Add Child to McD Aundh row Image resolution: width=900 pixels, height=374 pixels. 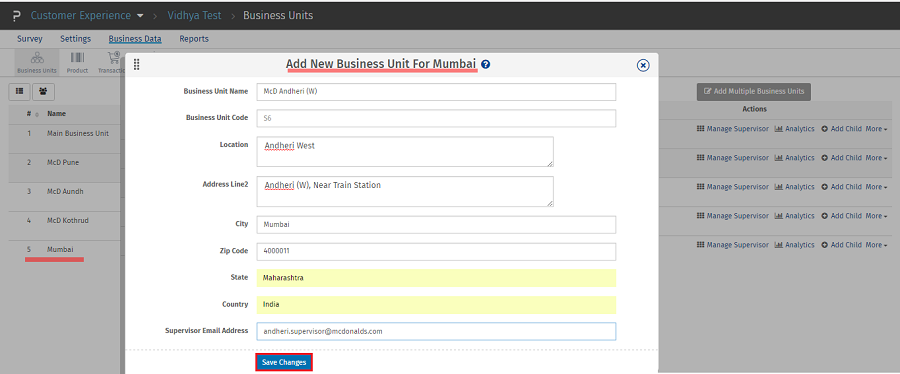(x=841, y=187)
